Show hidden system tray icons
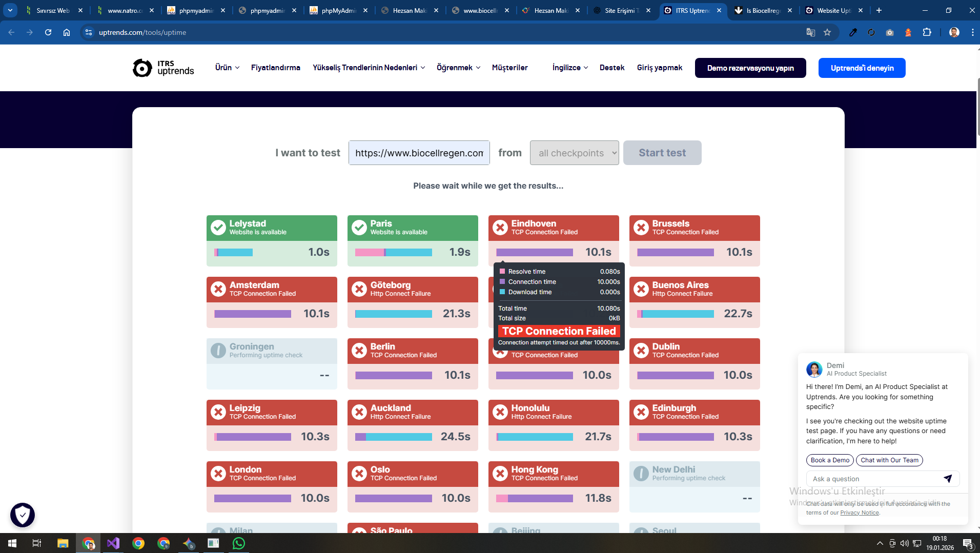Image resolution: width=980 pixels, height=553 pixels. click(880, 543)
